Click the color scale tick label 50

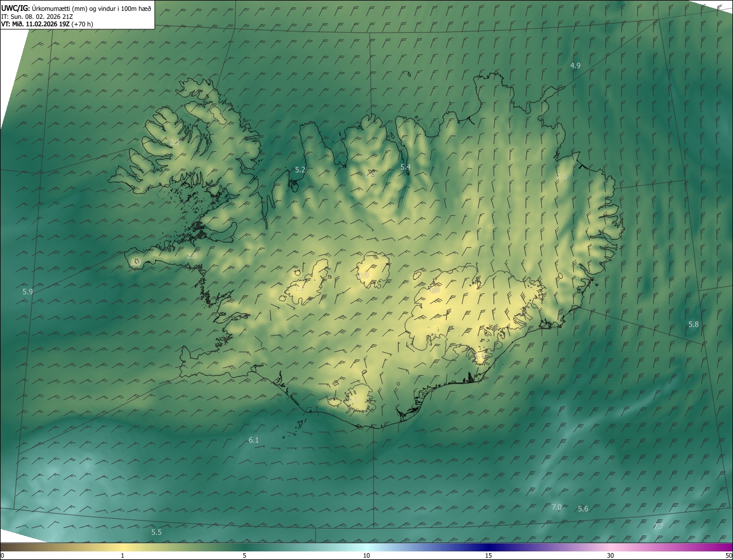728,556
